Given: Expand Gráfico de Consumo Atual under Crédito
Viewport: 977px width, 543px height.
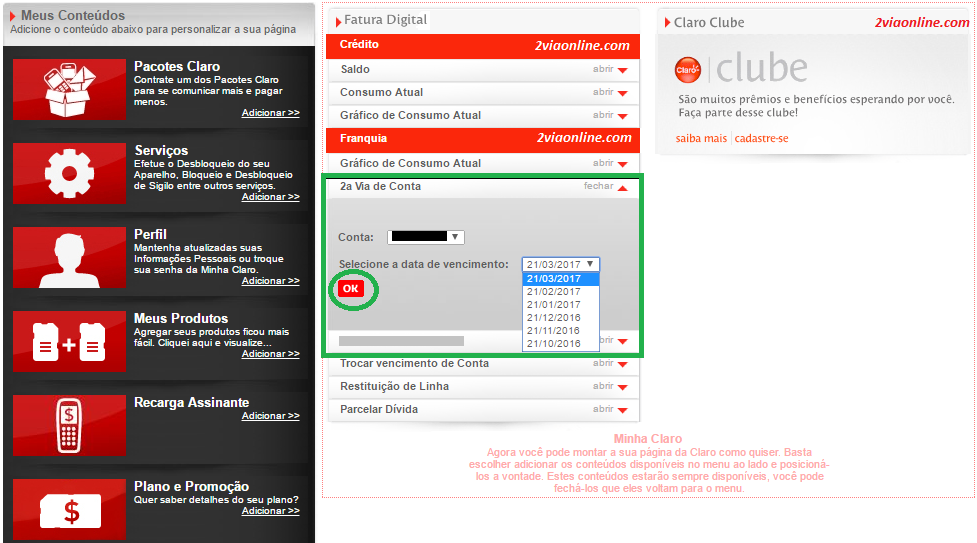Looking at the screenshot, I should 610,115.
